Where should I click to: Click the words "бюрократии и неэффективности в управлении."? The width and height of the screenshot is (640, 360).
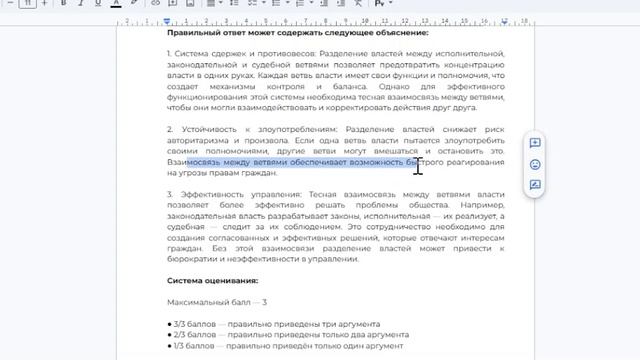click(x=263, y=259)
